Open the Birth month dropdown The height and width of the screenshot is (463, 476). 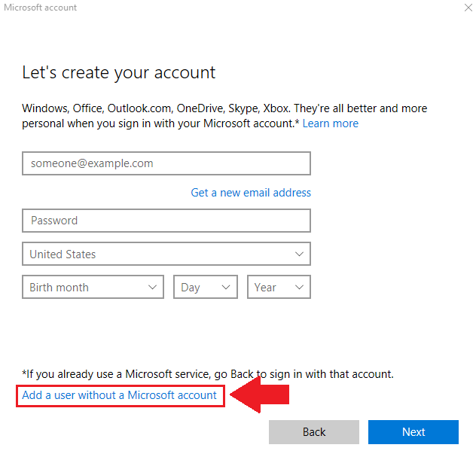tap(93, 287)
